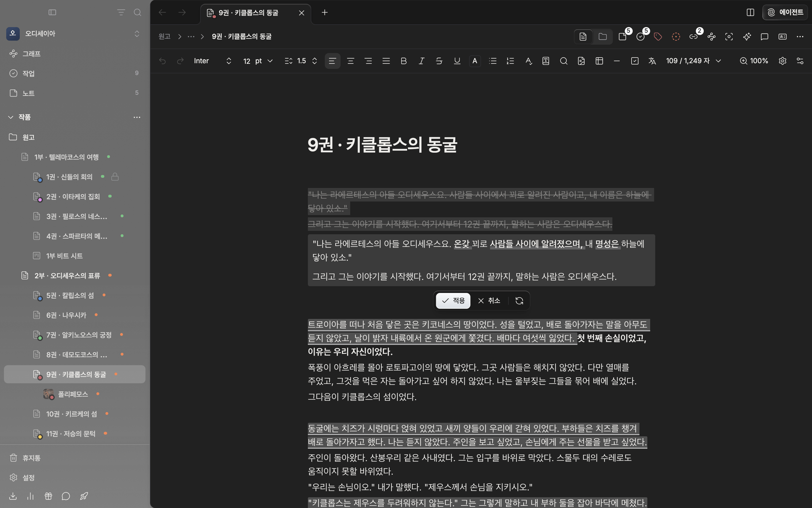Open the Inter font dropdown

click(x=212, y=61)
